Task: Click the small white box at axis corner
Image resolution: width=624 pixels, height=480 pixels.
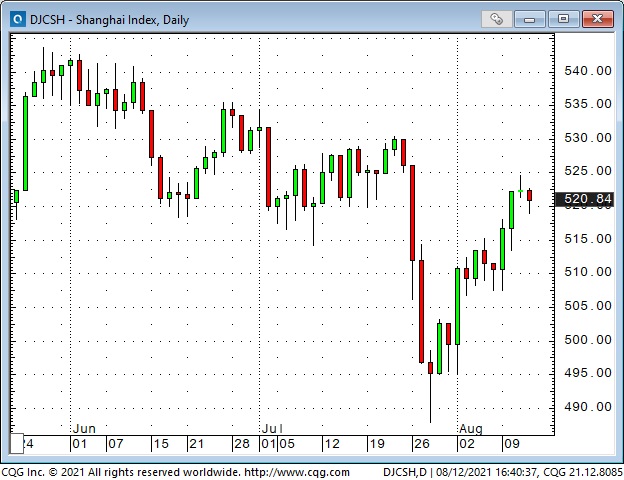Action: 17,443
